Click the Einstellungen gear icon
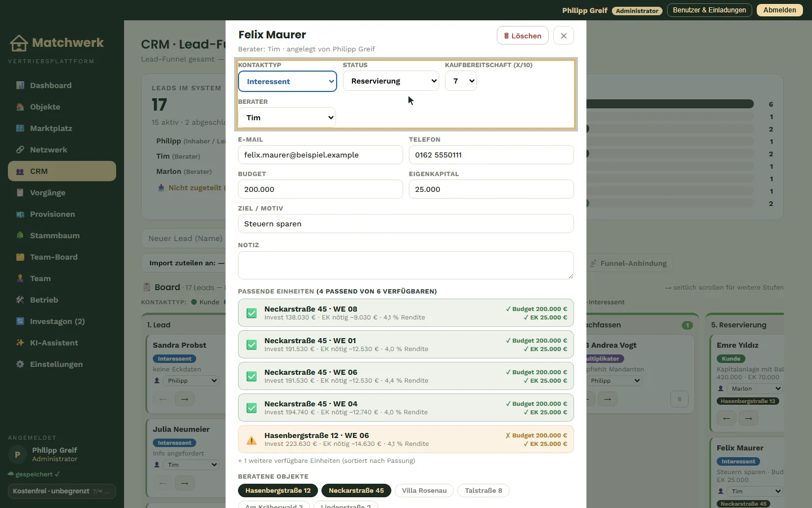The width and height of the screenshot is (812, 508). [20, 364]
